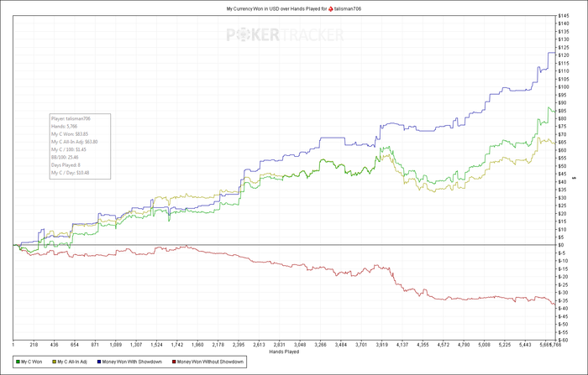
Task: Click the '654' x-axis tick label
Action: coord(75,345)
